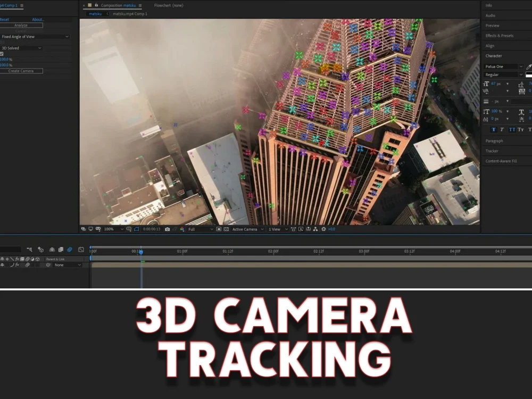Viewport: 532px width, 399px height.
Task: Select the matsku breadcrumb tab
Action: (95, 14)
